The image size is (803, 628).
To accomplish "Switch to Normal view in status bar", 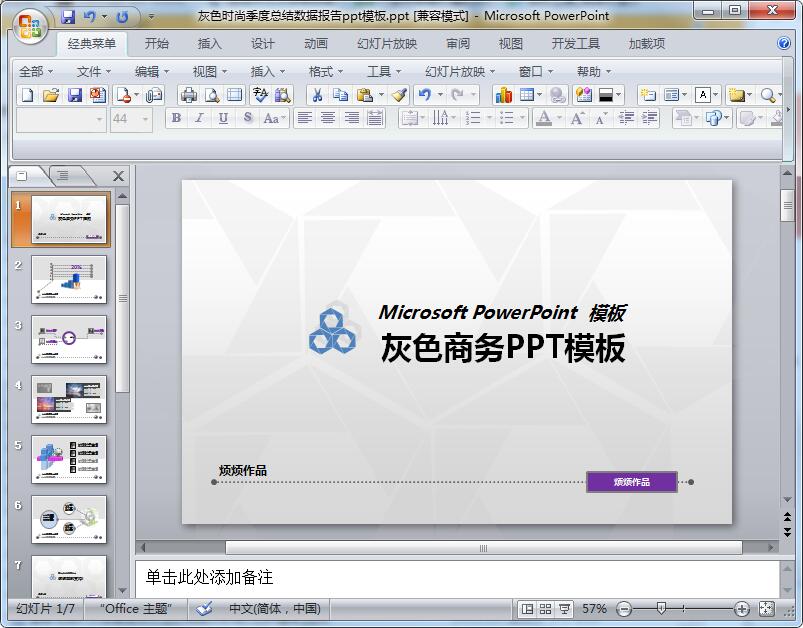I will [x=527, y=609].
